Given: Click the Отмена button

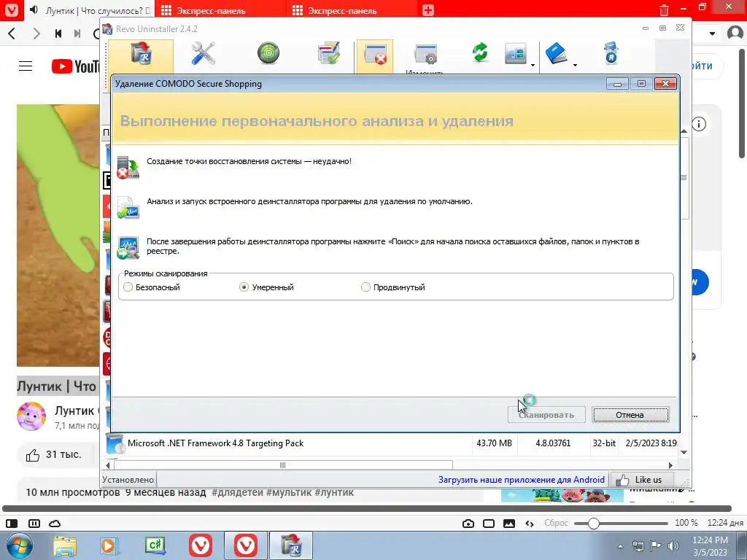Looking at the screenshot, I should pos(630,415).
